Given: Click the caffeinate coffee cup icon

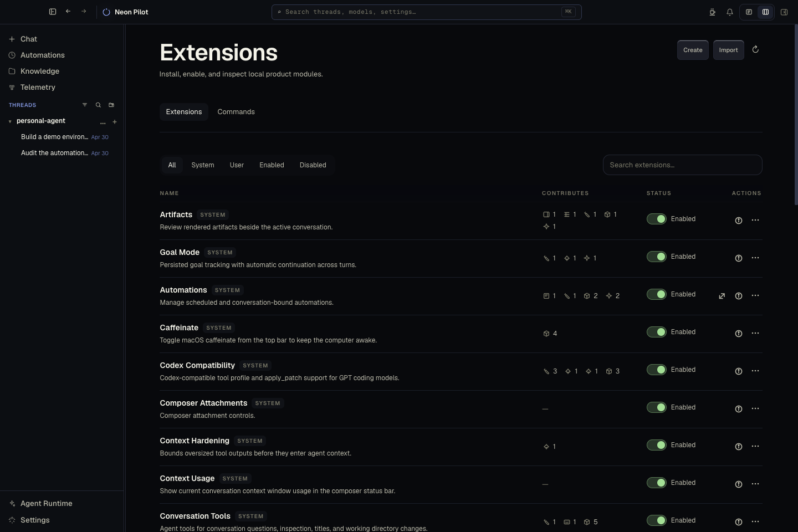Looking at the screenshot, I should pyautogui.click(x=712, y=12).
